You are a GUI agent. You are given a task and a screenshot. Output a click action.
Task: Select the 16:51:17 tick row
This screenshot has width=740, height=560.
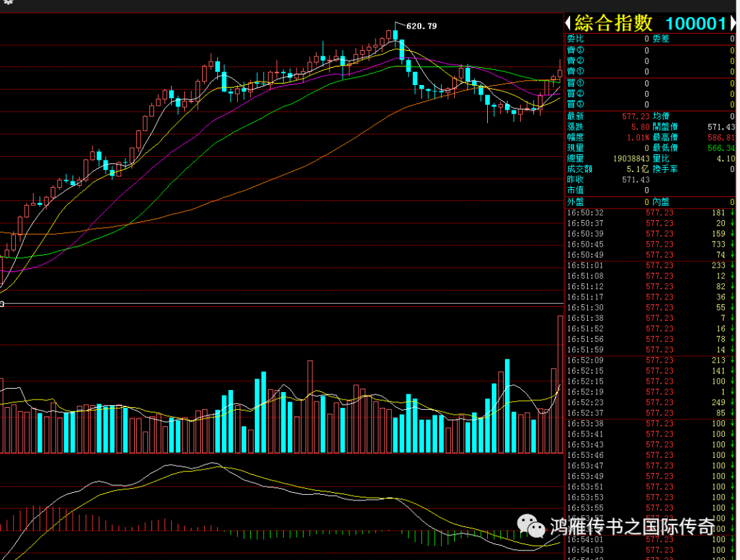pos(650,297)
